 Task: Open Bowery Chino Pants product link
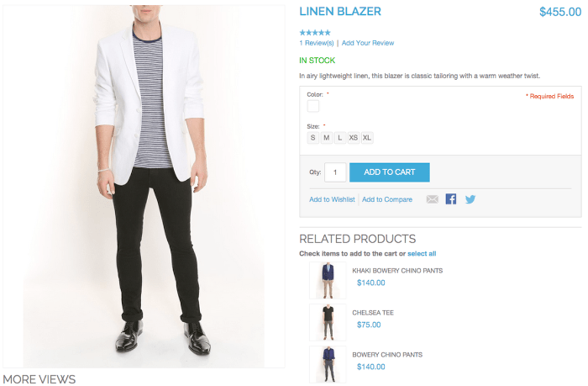(x=387, y=354)
